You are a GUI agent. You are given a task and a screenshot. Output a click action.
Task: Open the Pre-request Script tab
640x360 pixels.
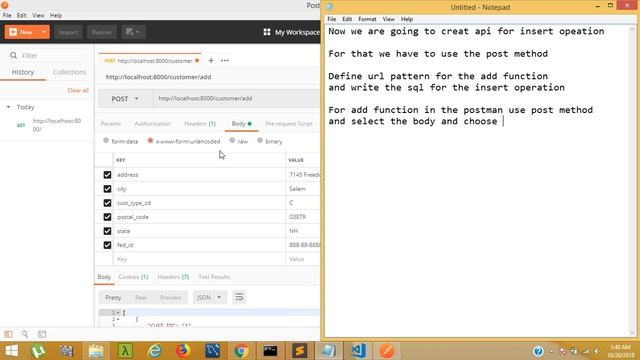pos(289,124)
